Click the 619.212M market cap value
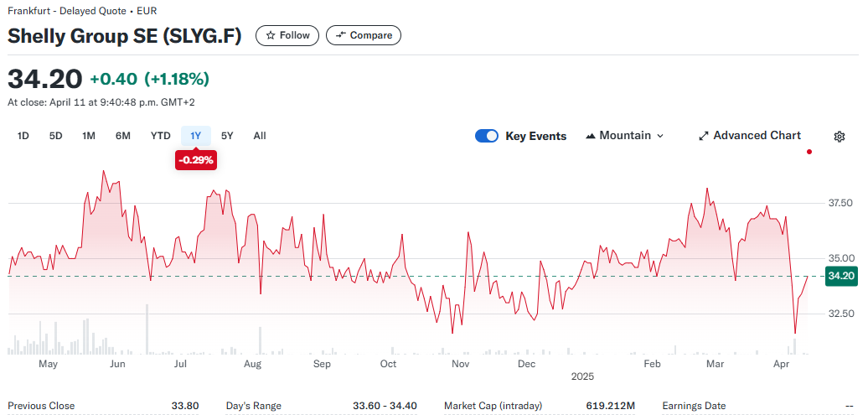The width and height of the screenshot is (868, 415). pyautogui.click(x=611, y=406)
